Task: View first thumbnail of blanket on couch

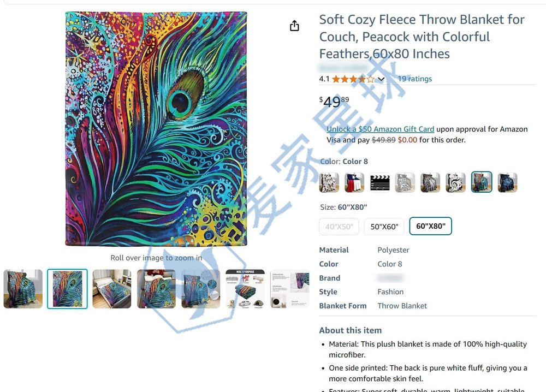Action: coord(23,289)
